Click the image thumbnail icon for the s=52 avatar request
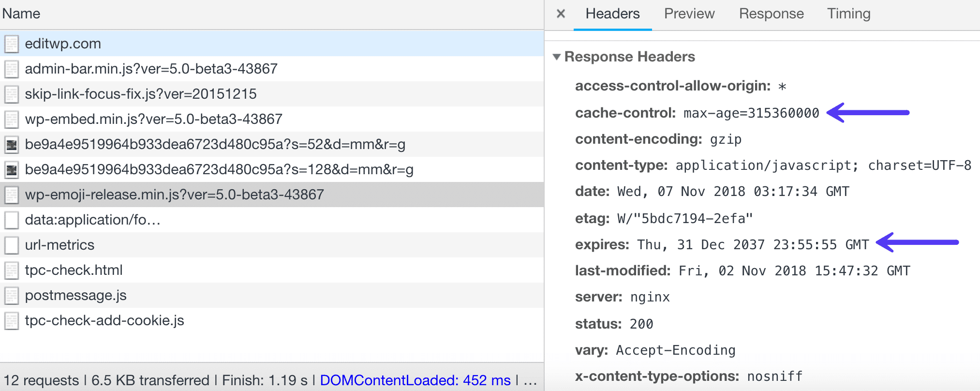The image size is (980, 391). (12, 145)
